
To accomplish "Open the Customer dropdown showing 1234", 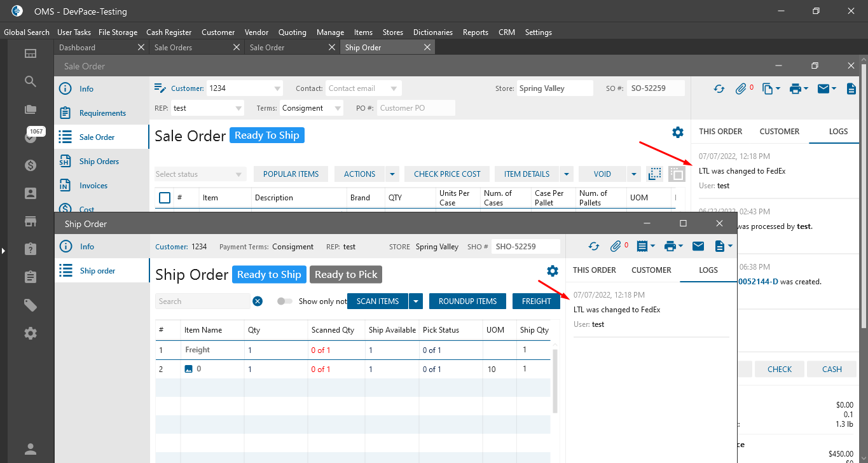I will (277, 88).
